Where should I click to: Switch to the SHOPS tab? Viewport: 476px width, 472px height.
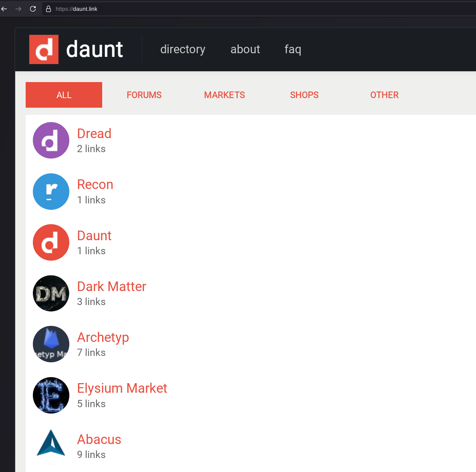pyautogui.click(x=304, y=95)
